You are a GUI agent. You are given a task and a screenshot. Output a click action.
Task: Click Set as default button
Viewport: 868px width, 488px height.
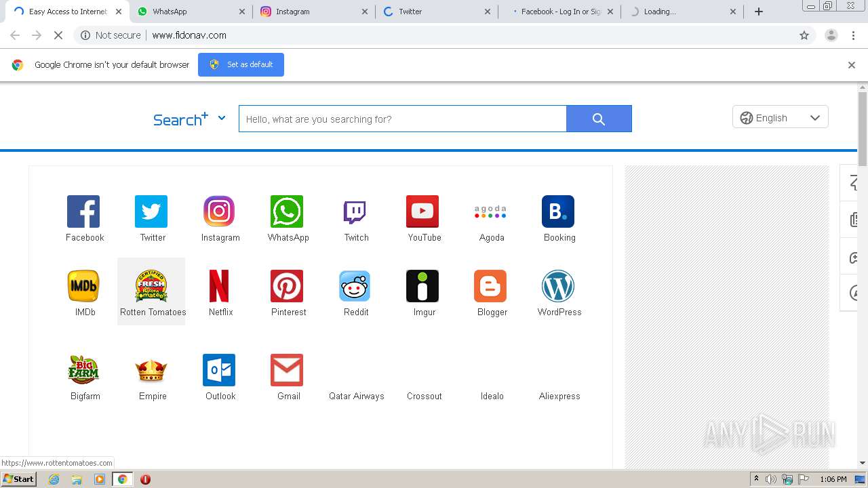click(x=241, y=64)
